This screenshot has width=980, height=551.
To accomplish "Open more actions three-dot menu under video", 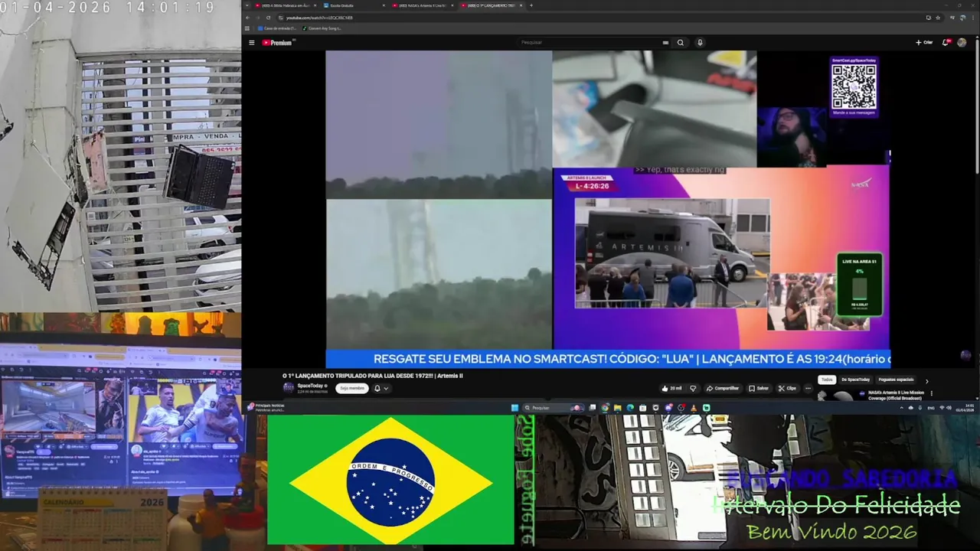I will tap(808, 388).
